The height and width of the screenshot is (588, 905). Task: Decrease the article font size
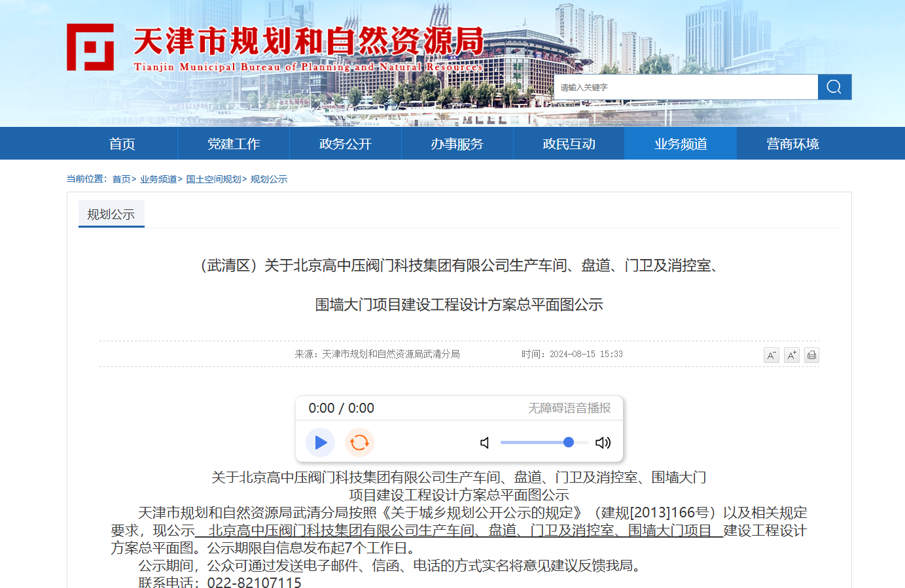pos(772,355)
